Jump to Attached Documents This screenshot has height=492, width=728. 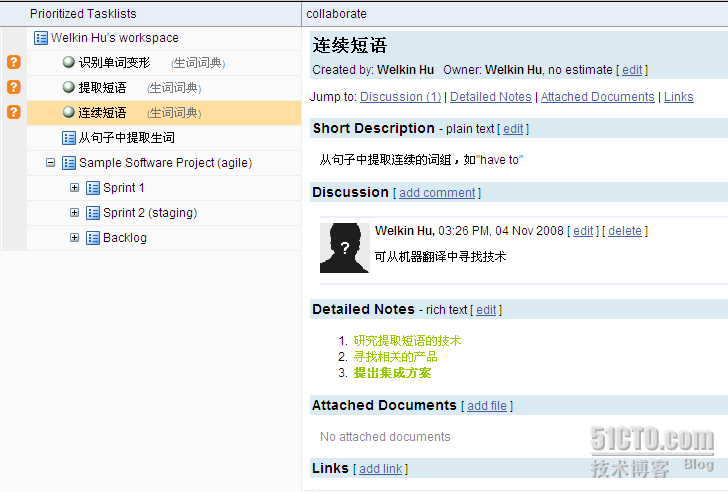[598, 97]
